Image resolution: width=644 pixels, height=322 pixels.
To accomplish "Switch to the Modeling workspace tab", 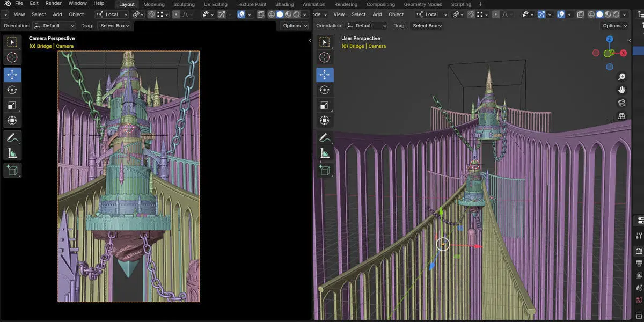I will pos(154,4).
